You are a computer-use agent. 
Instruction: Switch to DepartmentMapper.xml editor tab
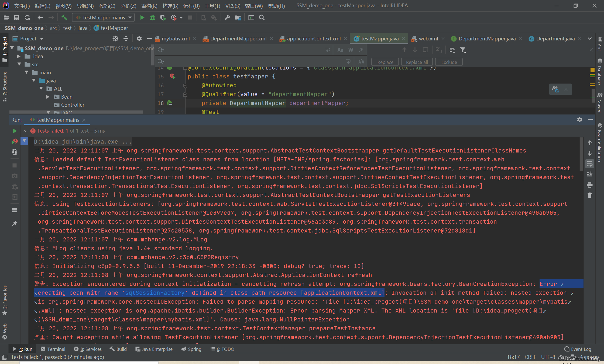238,39
